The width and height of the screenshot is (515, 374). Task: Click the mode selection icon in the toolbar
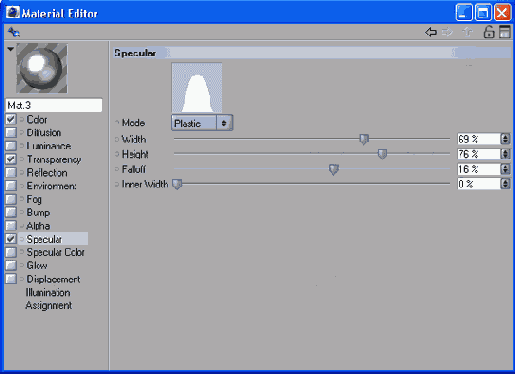tap(14, 32)
